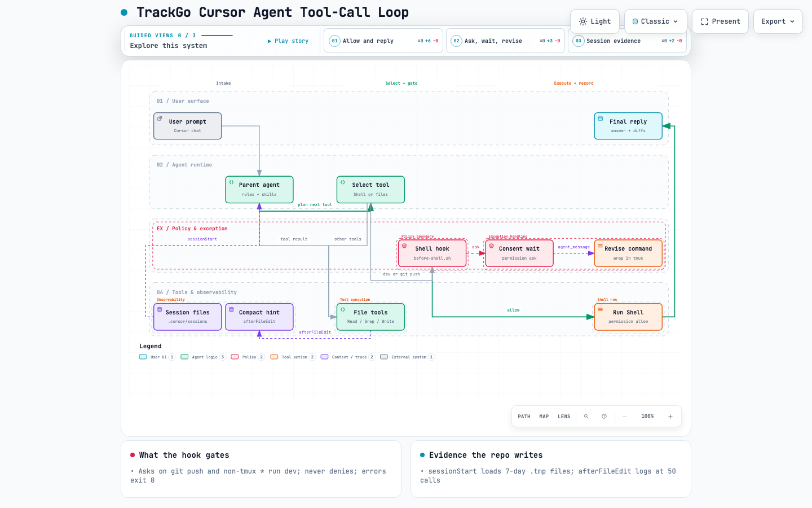The image size is (812, 508).
Task: Click the Present fullscreen icon
Action: click(x=704, y=21)
